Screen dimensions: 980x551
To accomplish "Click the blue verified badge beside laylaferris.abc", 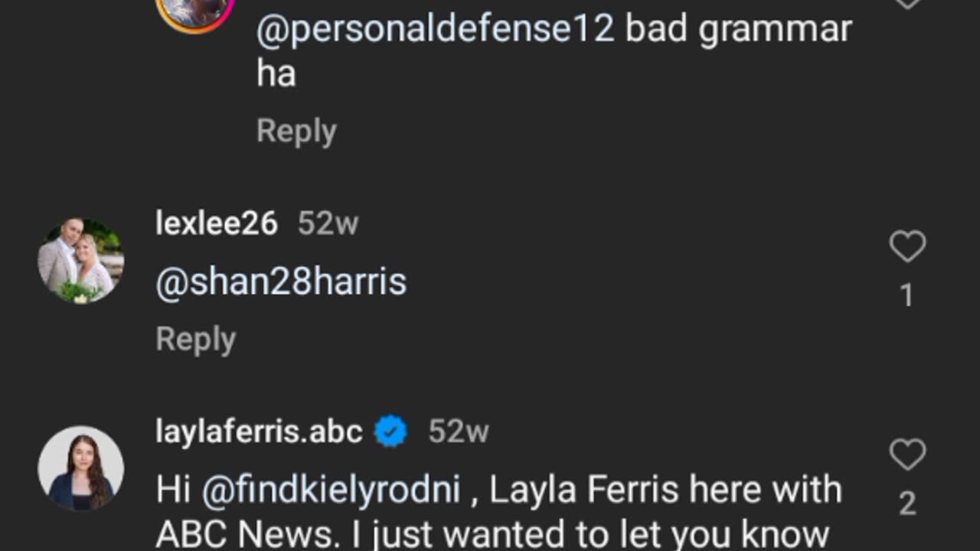I will 390,432.
